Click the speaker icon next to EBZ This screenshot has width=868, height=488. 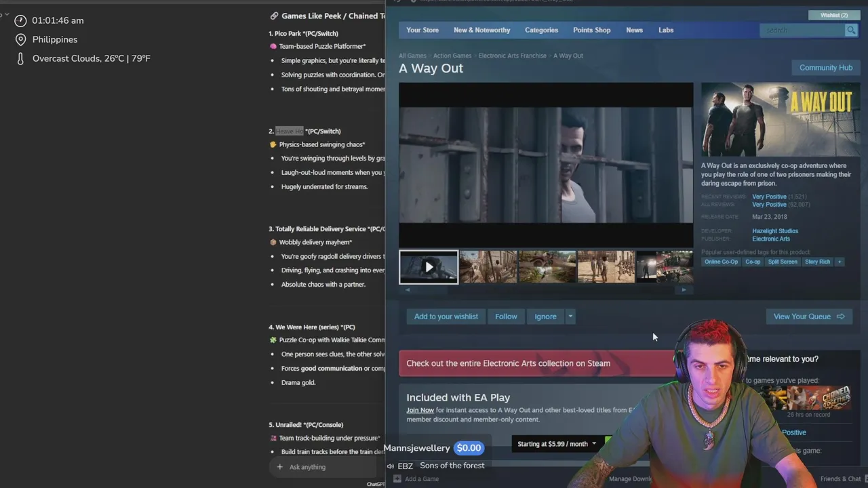pos(390,466)
